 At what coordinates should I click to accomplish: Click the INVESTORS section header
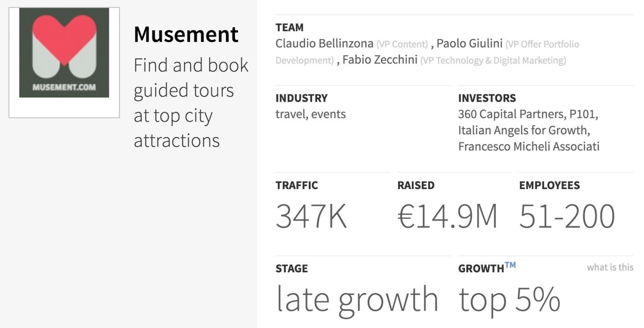(x=487, y=98)
